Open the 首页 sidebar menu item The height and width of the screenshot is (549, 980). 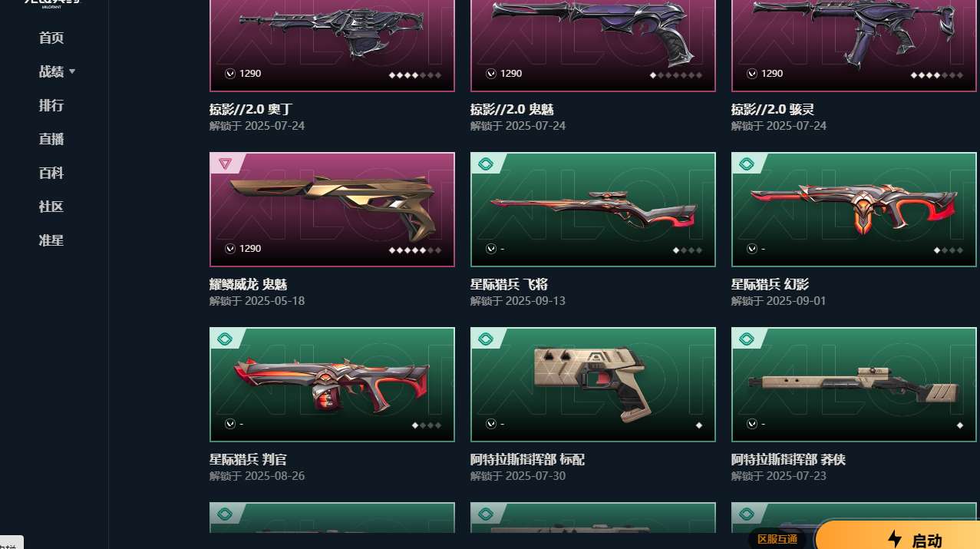pos(51,38)
